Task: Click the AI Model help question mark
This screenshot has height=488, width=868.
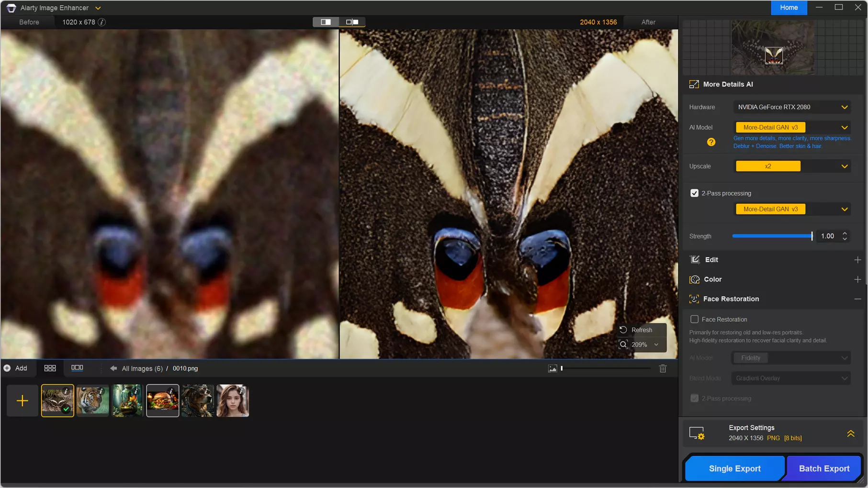Action: click(x=711, y=142)
